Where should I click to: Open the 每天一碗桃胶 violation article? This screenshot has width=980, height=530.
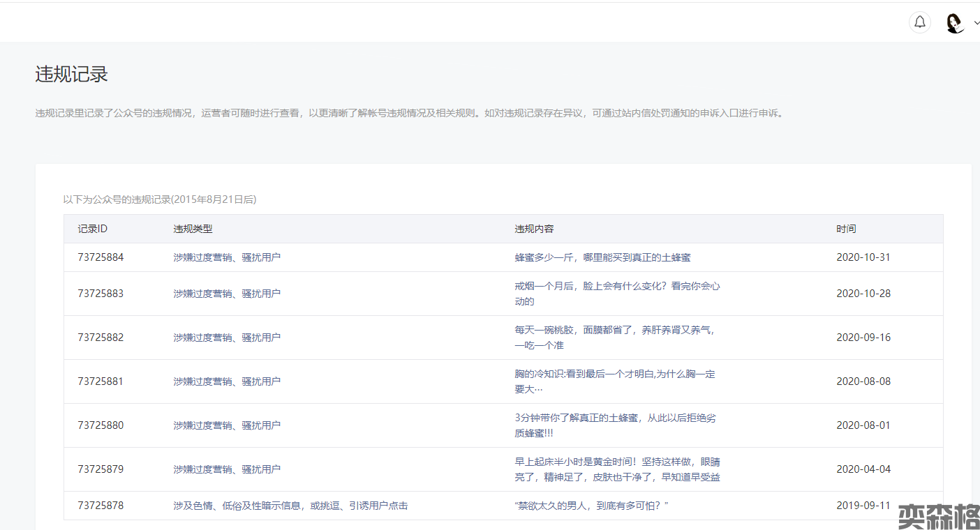tap(614, 338)
